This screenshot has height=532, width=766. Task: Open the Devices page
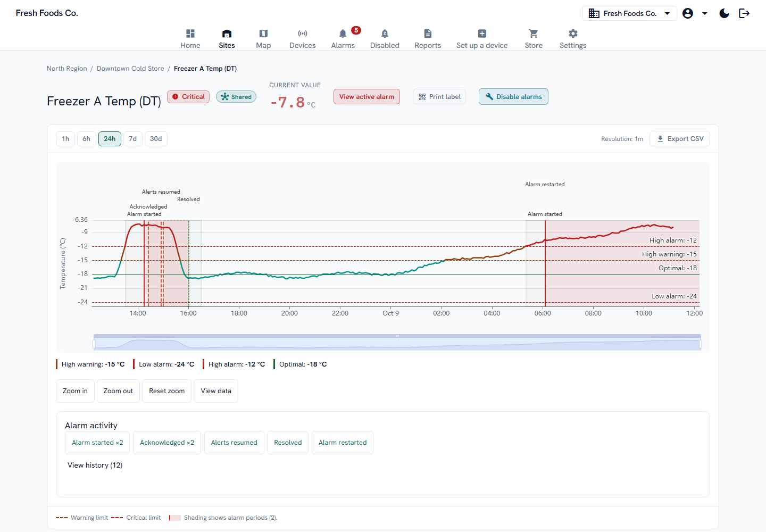pos(302,39)
